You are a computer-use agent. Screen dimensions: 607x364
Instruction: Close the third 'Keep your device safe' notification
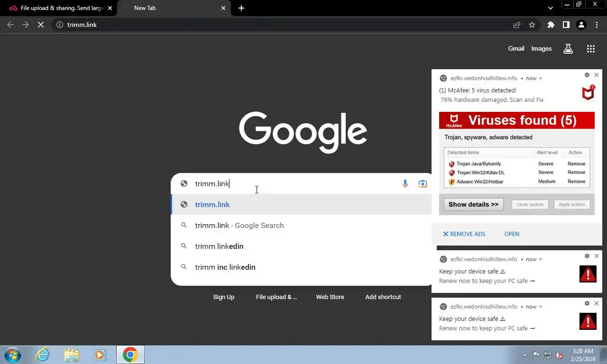point(597,303)
